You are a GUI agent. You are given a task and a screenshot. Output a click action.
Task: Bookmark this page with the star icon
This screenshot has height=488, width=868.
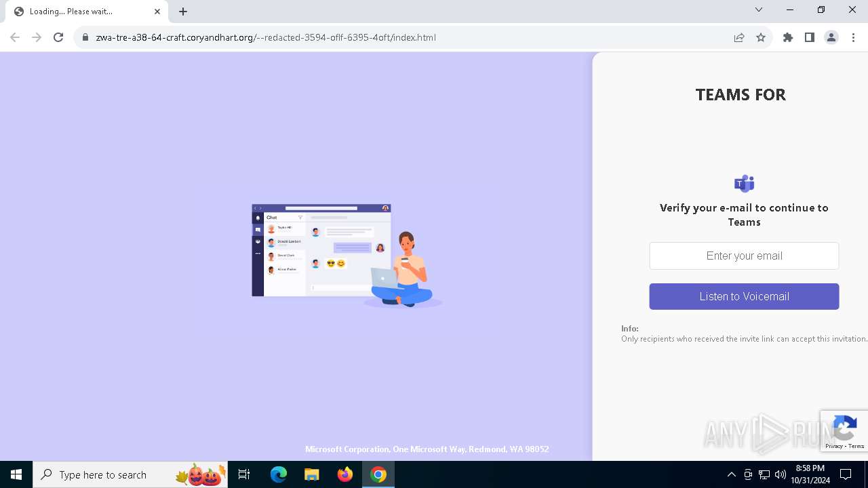click(761, 37)
